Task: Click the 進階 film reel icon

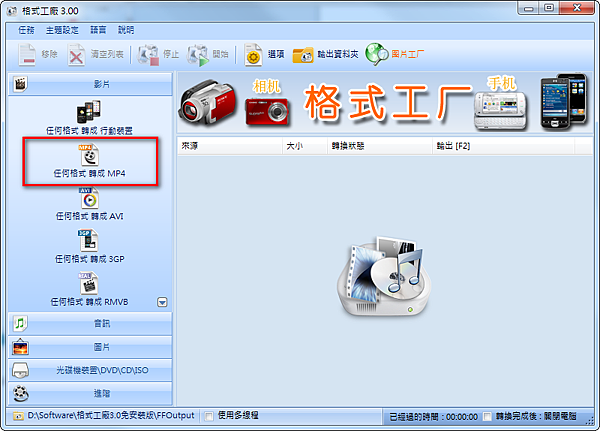Action: click(20, 393)
